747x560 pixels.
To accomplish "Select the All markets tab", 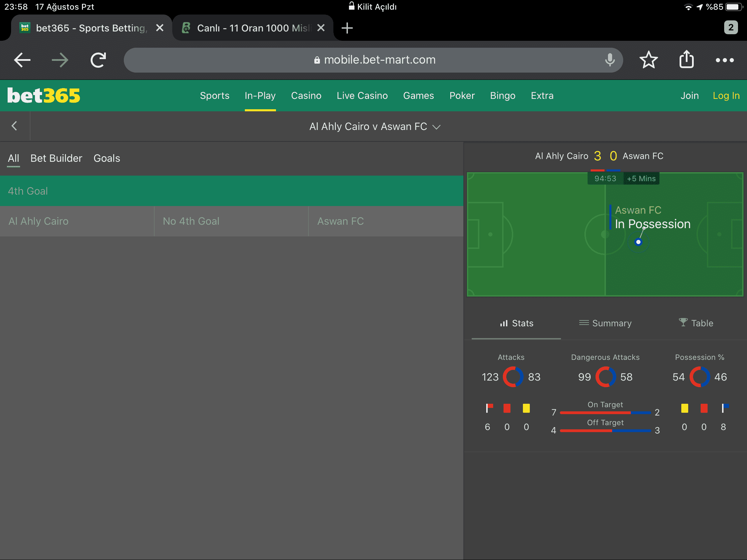I will pos(13,158).
